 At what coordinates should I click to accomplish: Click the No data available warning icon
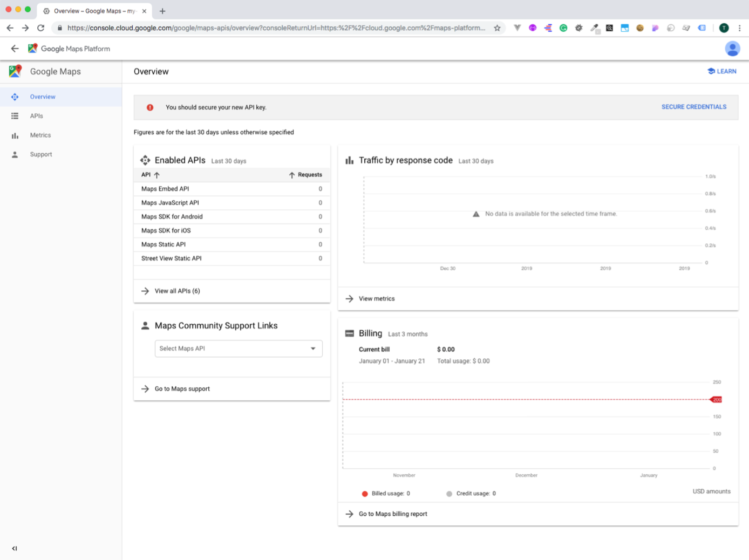coord(476,214)
